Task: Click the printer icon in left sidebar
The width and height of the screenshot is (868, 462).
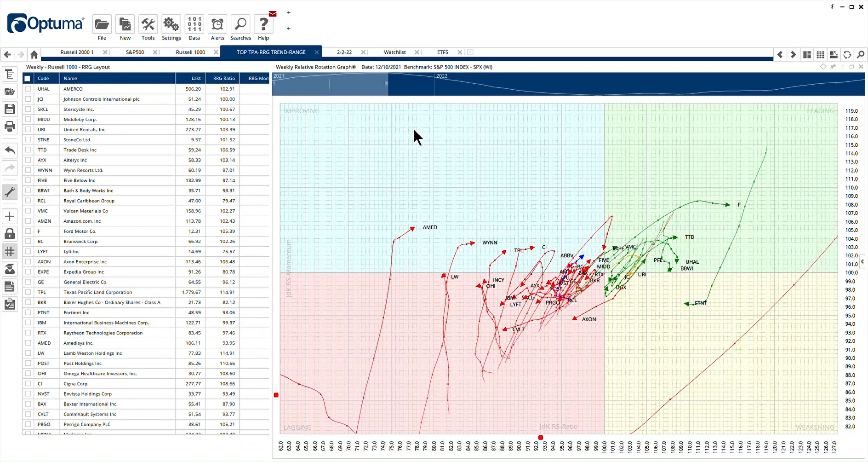Action: (x=10, y=126)
